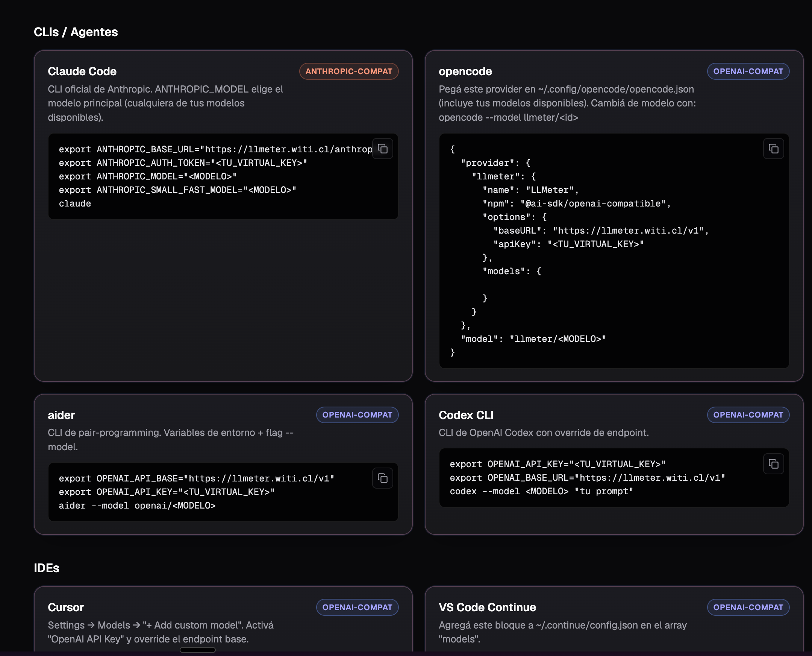Click the "apiKey": "<TU_VIRTUAL_KEY>" JSON line
812x656 pixels.
point(568,244)
